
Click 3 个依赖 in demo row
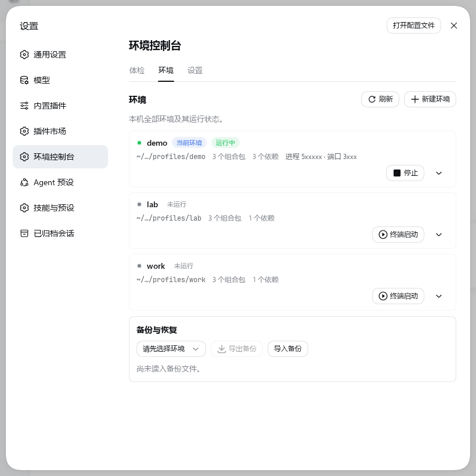265,157
